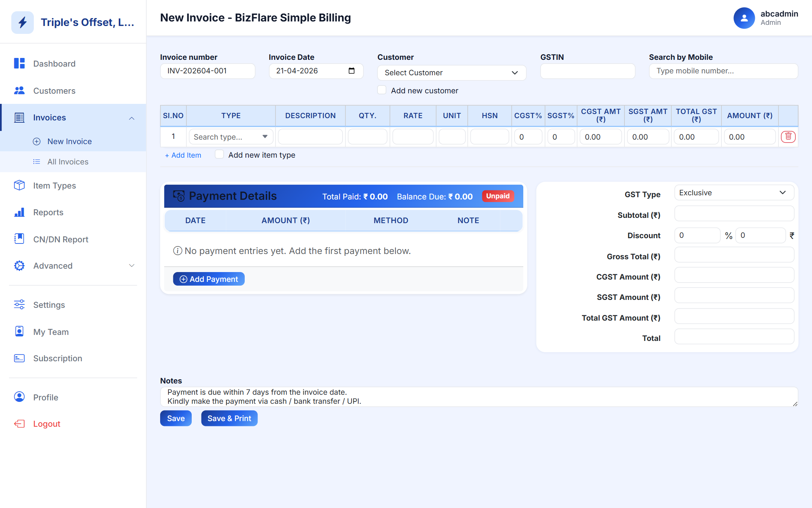The height and width of the screenshot is (508, 812).
Task: Click the Save & Print button
Action: pyautogui.click(x=229, y=418)
